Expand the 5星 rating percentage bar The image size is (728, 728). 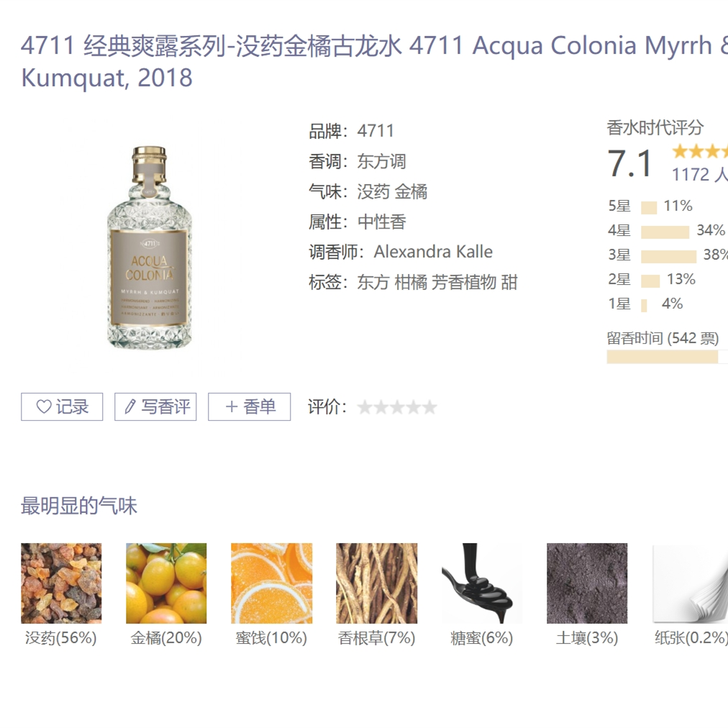click(647, 206)
